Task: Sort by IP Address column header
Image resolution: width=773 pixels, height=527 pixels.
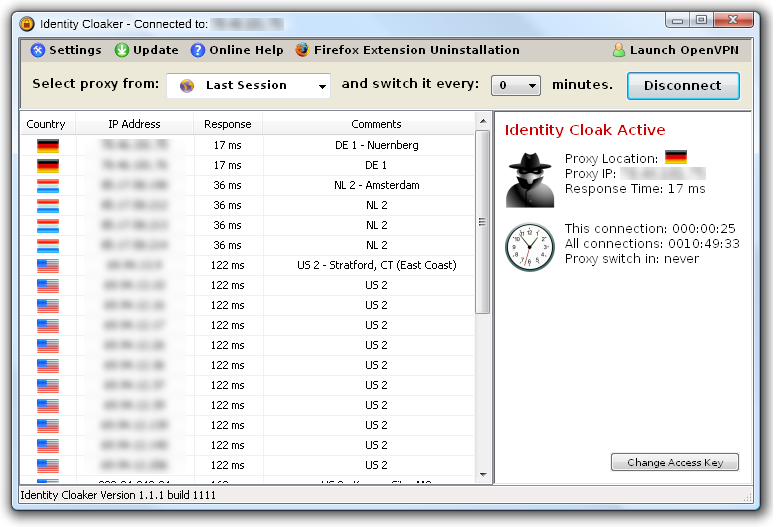Action: click(x=134, y=124)
